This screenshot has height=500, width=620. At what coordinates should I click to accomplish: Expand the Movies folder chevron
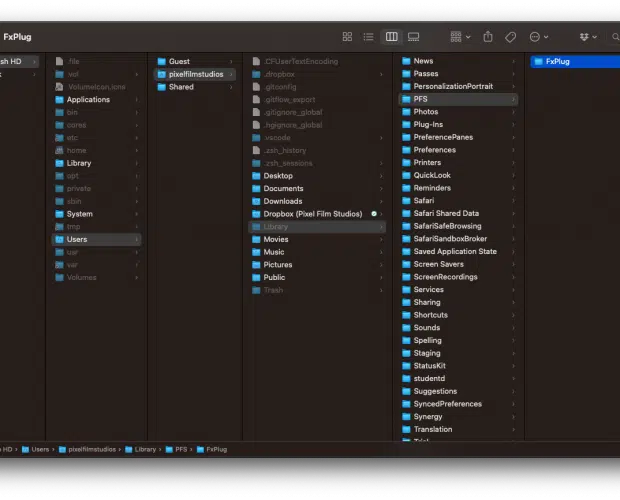pyautogui.click(x=381, y=240)
